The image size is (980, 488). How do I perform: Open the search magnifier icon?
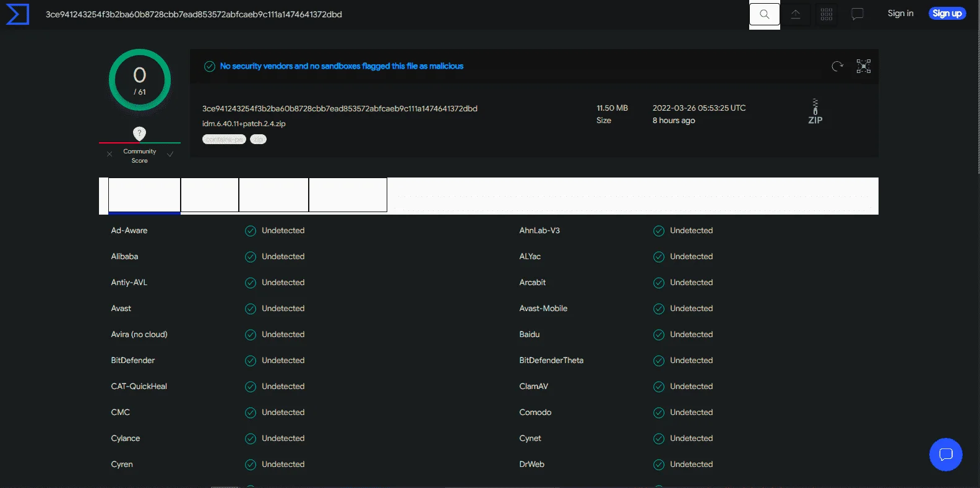765,14
